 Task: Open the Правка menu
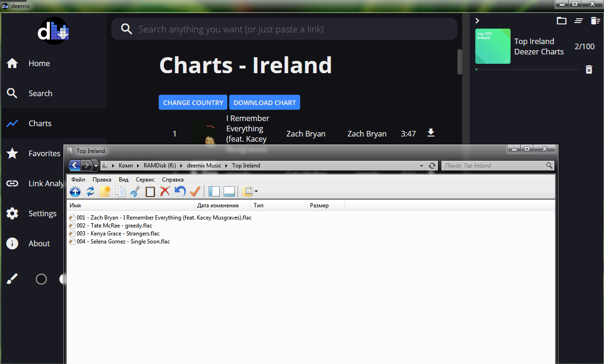pyautogui.click(x=102, y=180)
